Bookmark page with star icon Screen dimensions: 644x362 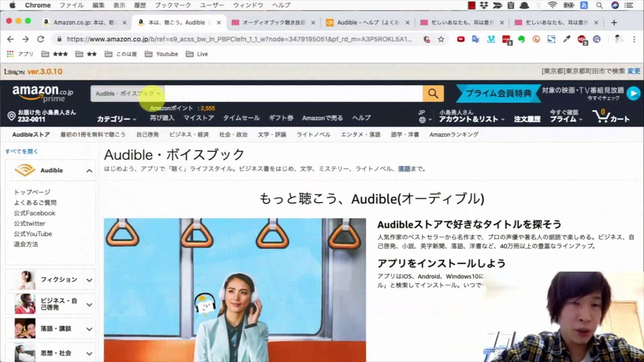point(441,39)
